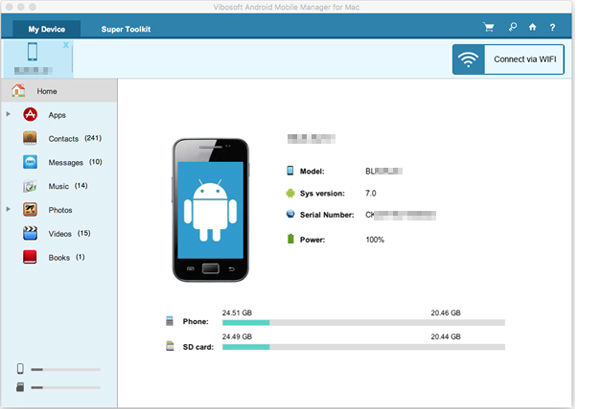
Task: Connect via WIFI button
Action: coord(508,59)
